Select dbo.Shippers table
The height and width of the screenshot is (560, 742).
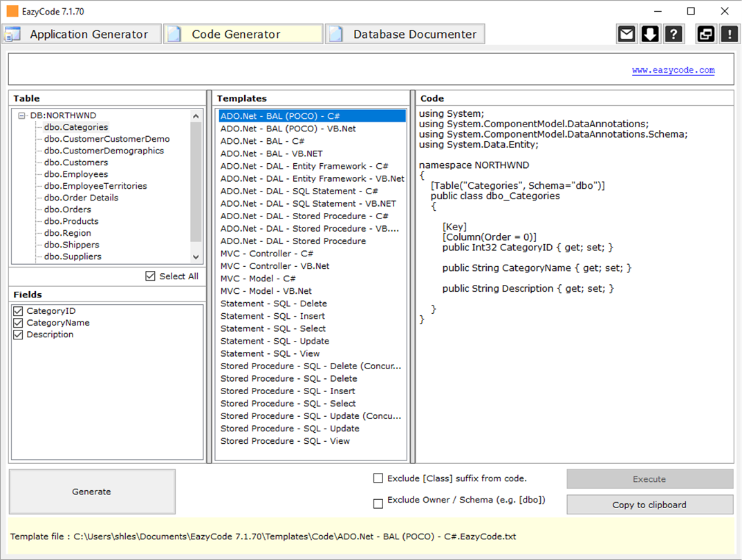72,245
